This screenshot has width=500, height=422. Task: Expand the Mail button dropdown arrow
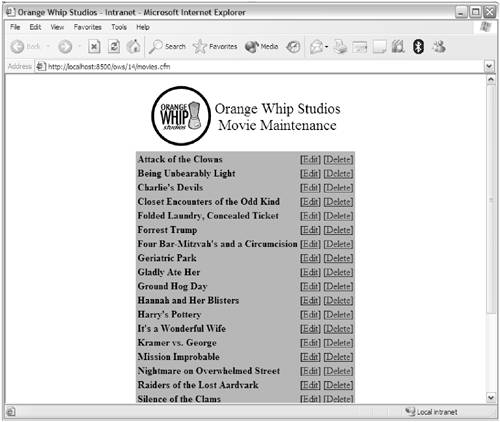(326, 47)
